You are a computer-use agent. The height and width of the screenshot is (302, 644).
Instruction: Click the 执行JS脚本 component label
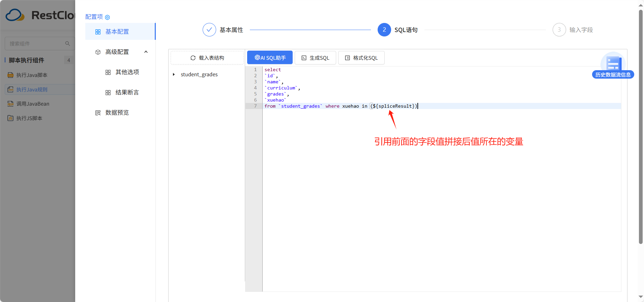(29, 118)
